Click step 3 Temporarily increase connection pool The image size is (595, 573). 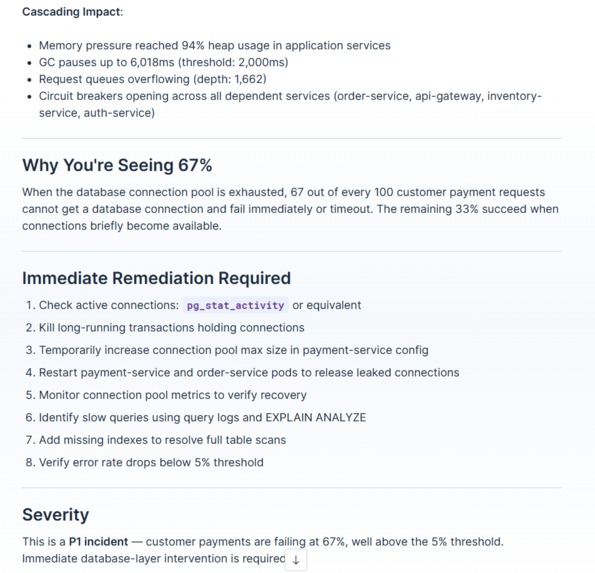pyautogui.click(x=234, y=350)
